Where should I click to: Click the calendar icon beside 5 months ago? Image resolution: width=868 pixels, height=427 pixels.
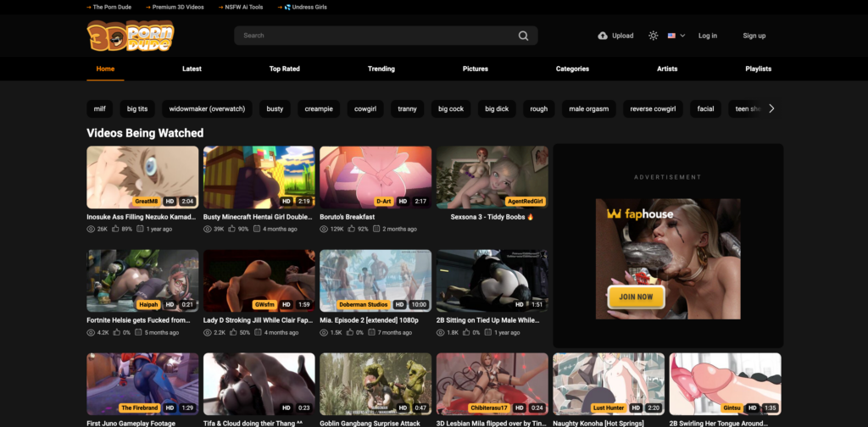(x=139, y=333)
